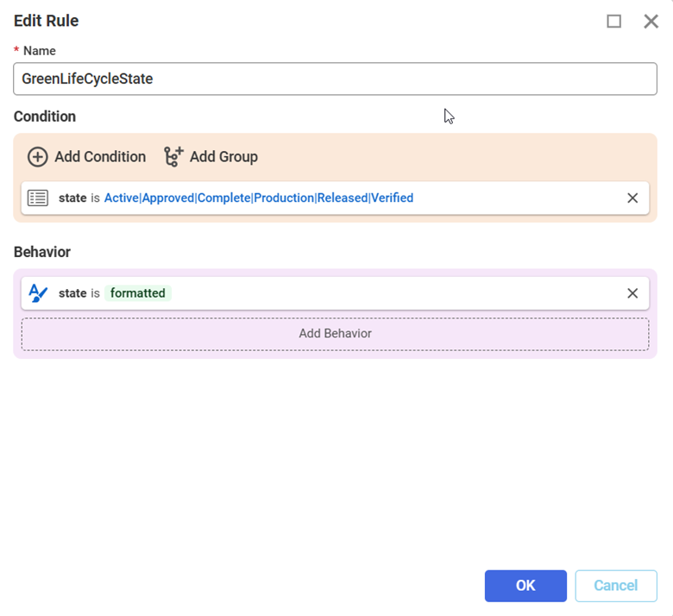Select the Add Condition label

[100, 157]
